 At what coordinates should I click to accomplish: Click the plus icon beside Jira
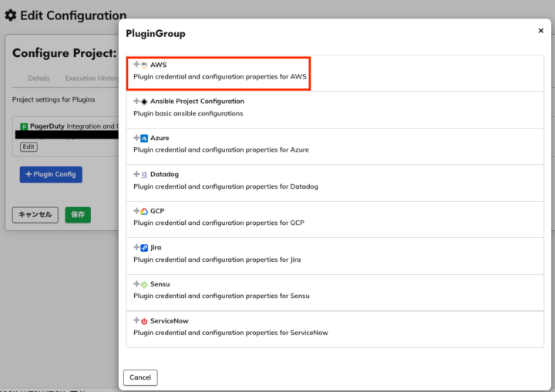[136, 247]
